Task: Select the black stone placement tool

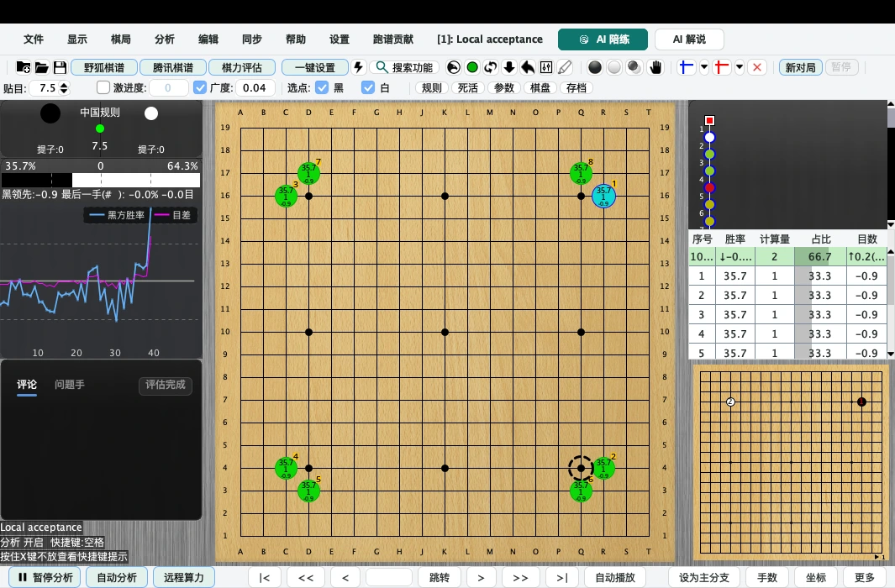Action: (x=595, y=67)
